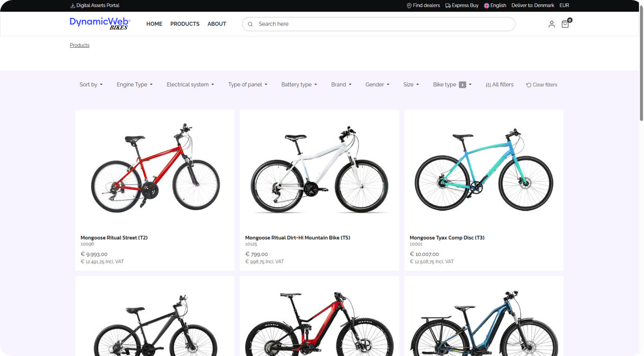Image resolution: width=644 pixels, height=356 pixels.
Task: Click the Digital Assets Portal download link
Action: point(94,5)
